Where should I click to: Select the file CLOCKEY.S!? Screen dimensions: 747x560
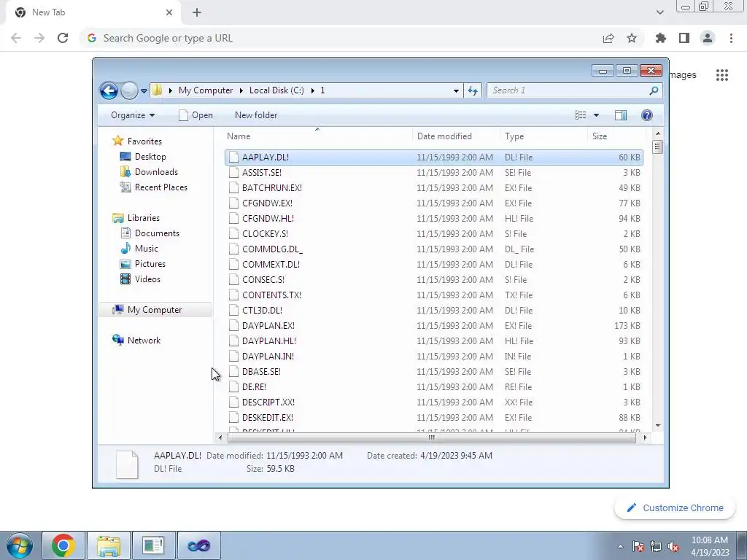point(433,234)
